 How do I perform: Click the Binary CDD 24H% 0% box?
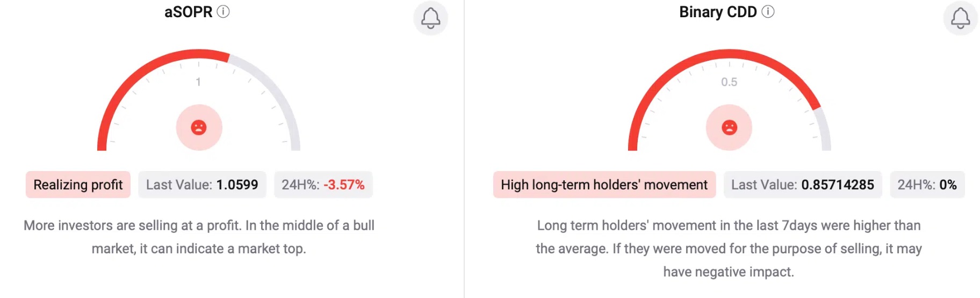point(927,185)
